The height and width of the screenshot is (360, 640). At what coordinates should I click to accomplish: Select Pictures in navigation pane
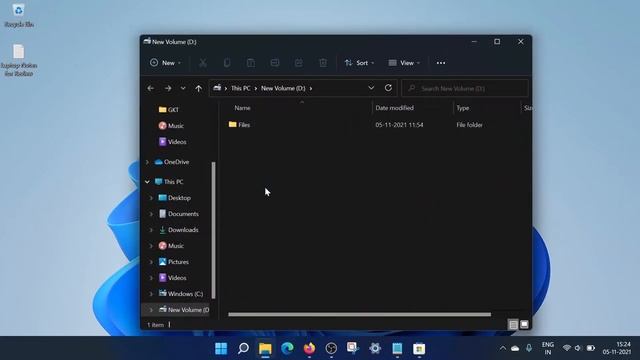tap(173, 262)
